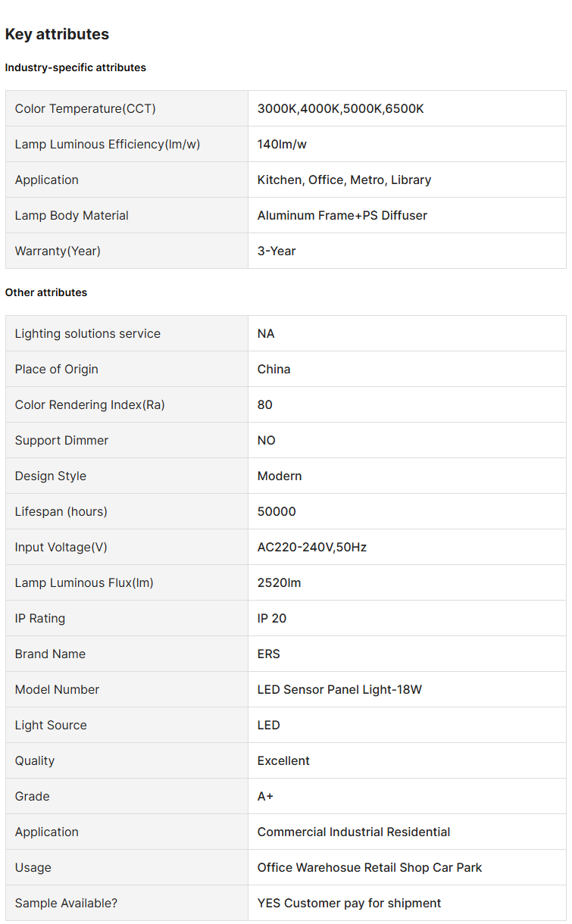572x924 pixels.
Task: Click the "Industry-specific attributes" subheading
Action: click(x=76, y=67)
